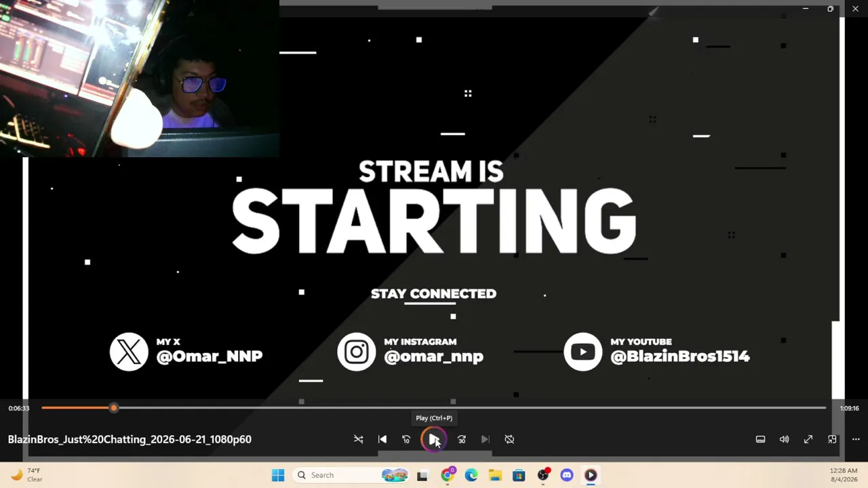Open the Windows Start menu

pos(278,475)
